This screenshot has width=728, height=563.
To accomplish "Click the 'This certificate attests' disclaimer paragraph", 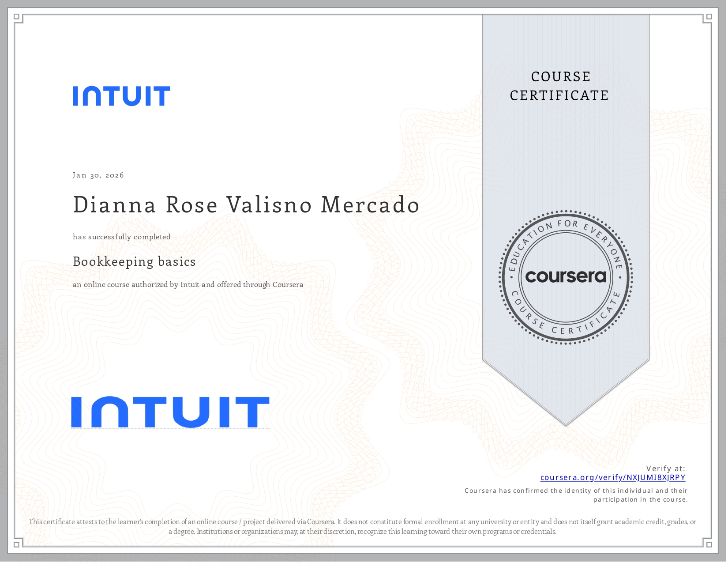I will (362, 527).
